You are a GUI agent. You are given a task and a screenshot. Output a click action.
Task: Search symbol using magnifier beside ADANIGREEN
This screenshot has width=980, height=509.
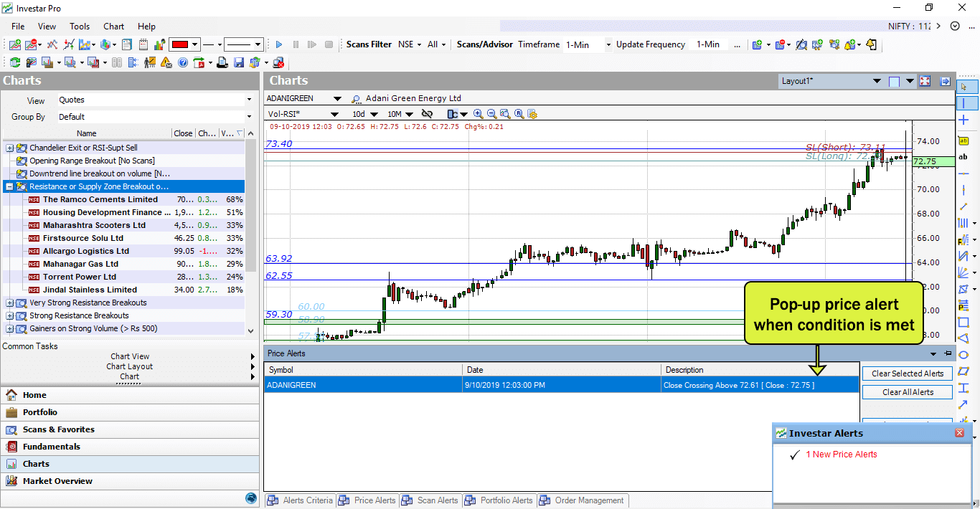[356, 99]
